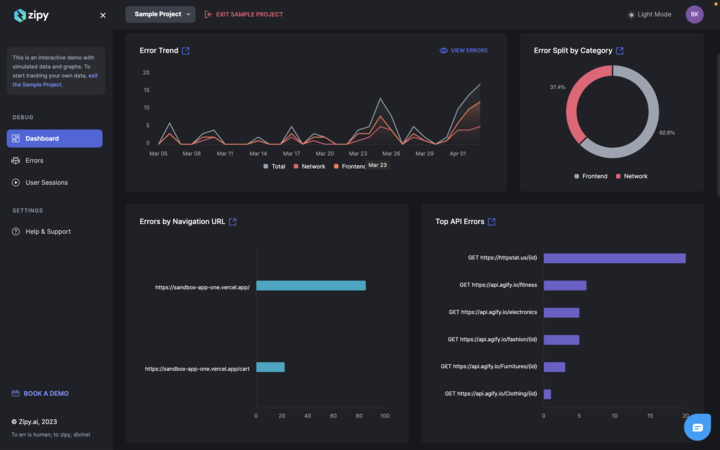Click the Zipy logo in the sidebar

(31, 15)
